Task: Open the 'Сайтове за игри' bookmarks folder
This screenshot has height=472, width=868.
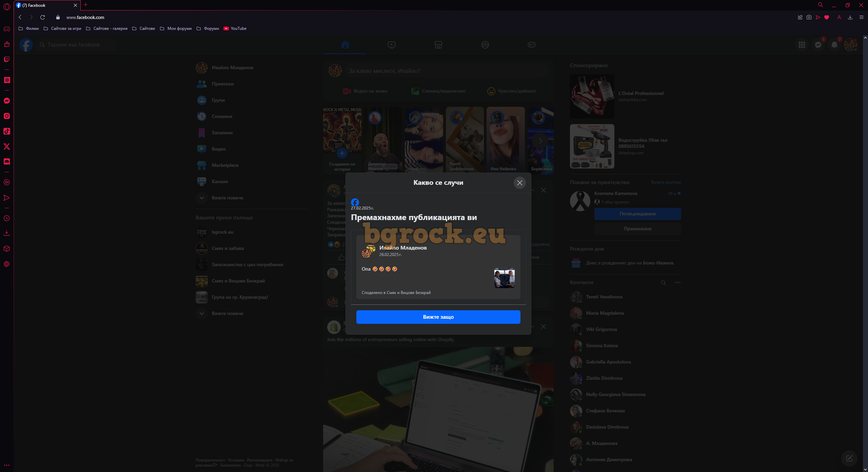Action: click(x=63, y=28)
